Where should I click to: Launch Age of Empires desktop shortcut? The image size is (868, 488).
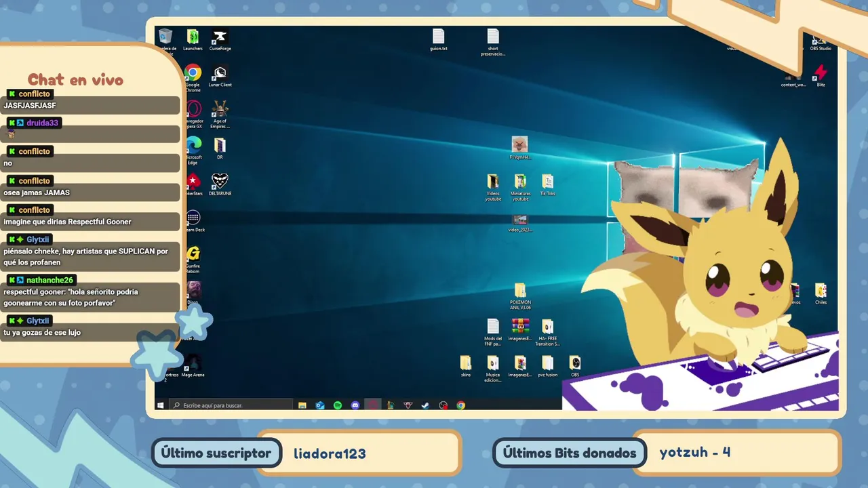(x=220, y=114)
